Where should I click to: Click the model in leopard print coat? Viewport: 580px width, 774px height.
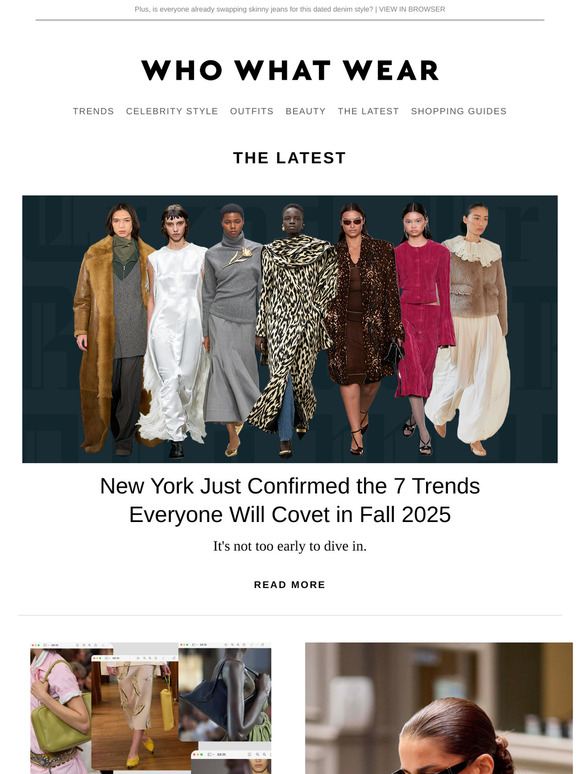point(293,330)
